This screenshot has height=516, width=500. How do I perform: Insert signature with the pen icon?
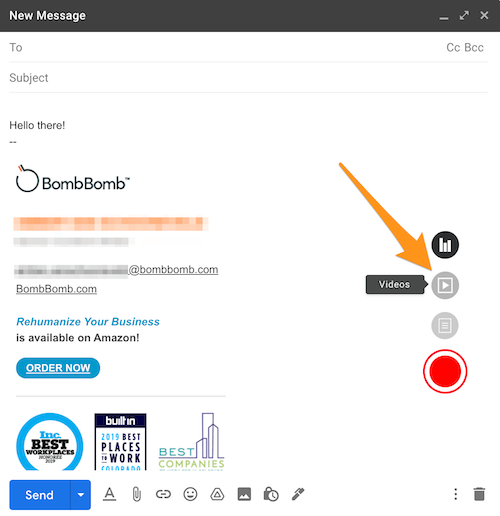coord(298,494)
